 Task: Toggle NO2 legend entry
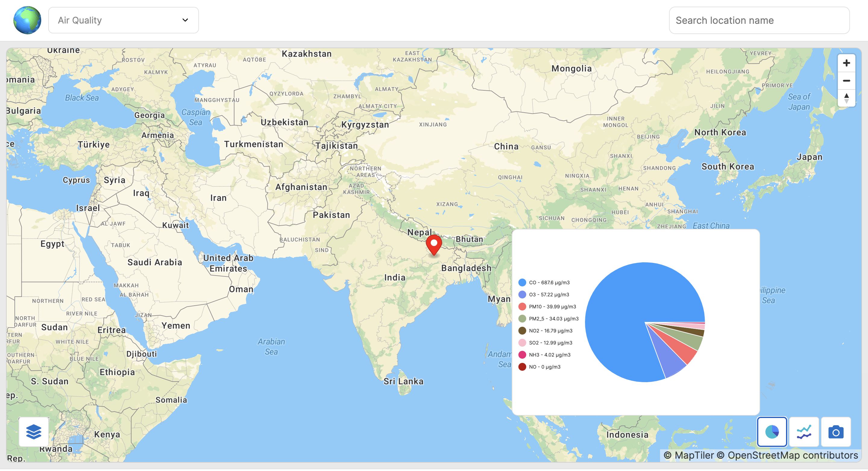pos(550,331)
